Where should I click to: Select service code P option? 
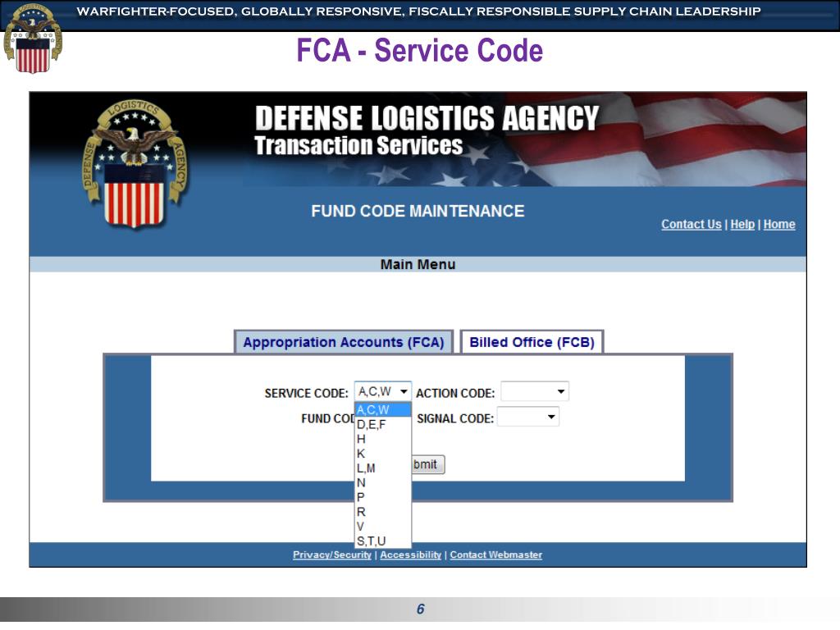tap(382, 496)
